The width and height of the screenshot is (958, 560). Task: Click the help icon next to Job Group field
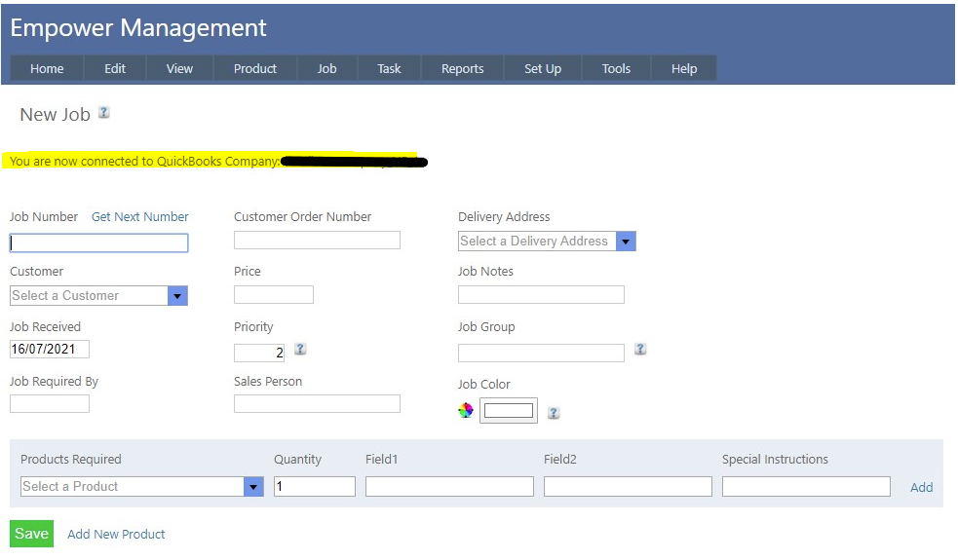(x=640, y=349)
